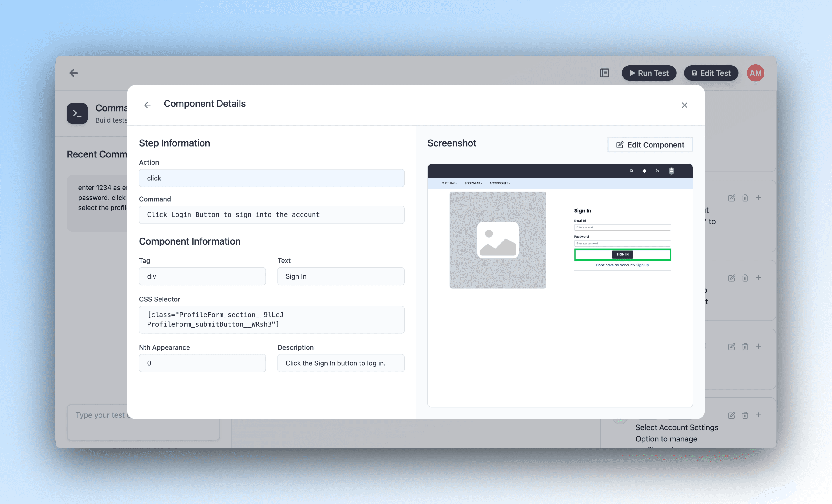Click the command terminal icon
The image size is (832, 504).
pos(77,113)
